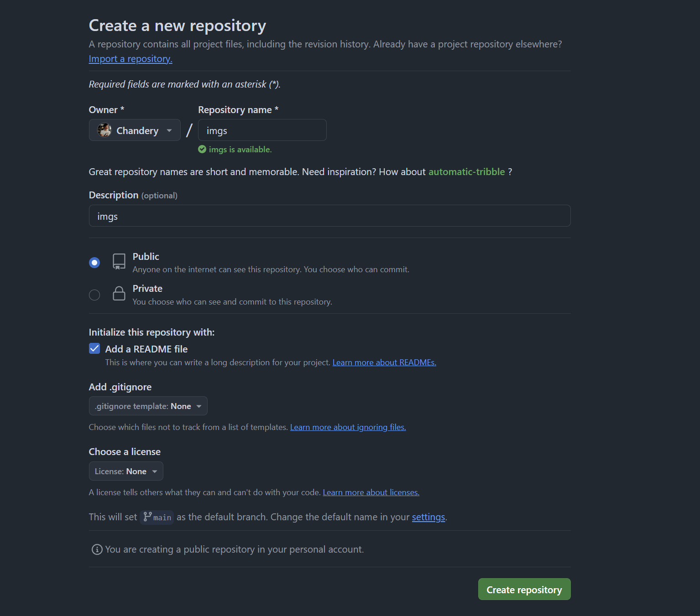Select the Private visibility radio button
700x616 pixels.
(94, 295)
